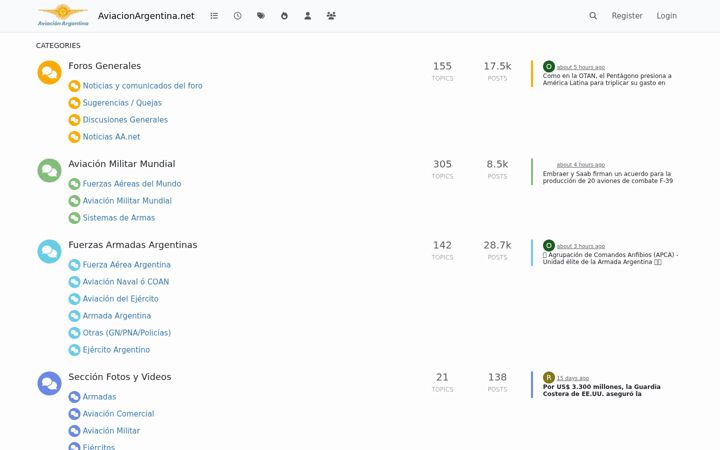Open Aviación del Ejército subcategory
The height and width of the screenshot is (450, 720).
[121, 299]
